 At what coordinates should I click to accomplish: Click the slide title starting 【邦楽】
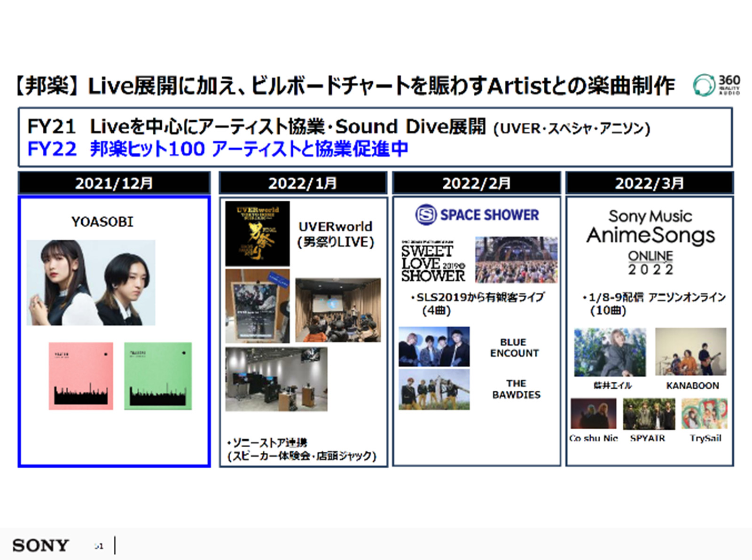coord(345,86)
